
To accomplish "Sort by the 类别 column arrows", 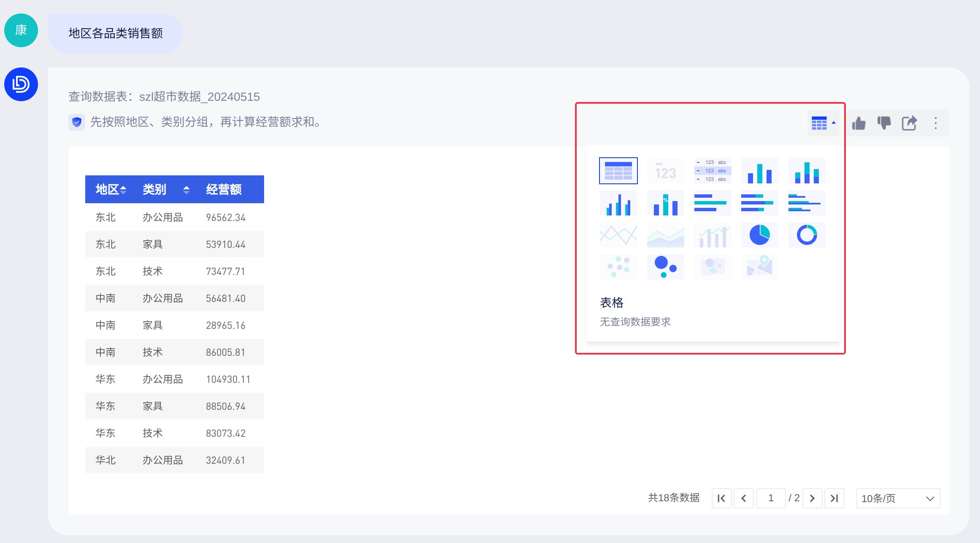I will 186,190.
